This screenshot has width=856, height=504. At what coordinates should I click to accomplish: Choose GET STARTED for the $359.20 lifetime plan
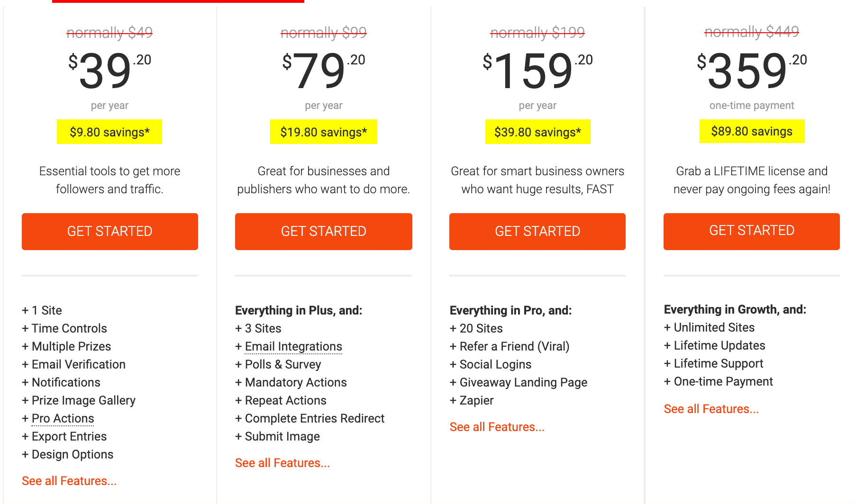(x=751, y=231)
